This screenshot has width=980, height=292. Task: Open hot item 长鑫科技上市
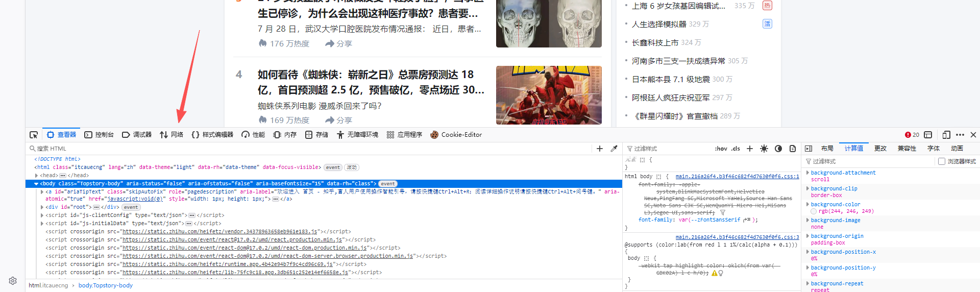pyautogui.click(x=655, y=42)
